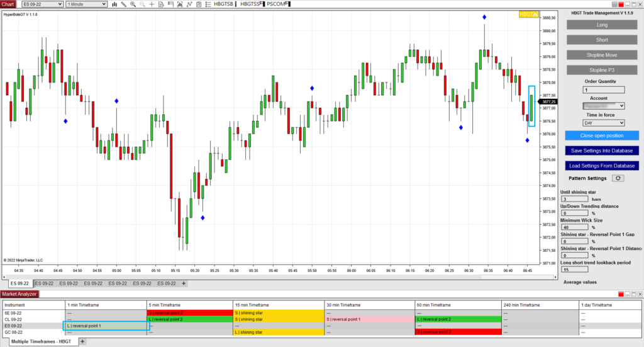The image size is (644, 347).
Task: Click the HBGTSB toolbar item
Action: (225, 4)
